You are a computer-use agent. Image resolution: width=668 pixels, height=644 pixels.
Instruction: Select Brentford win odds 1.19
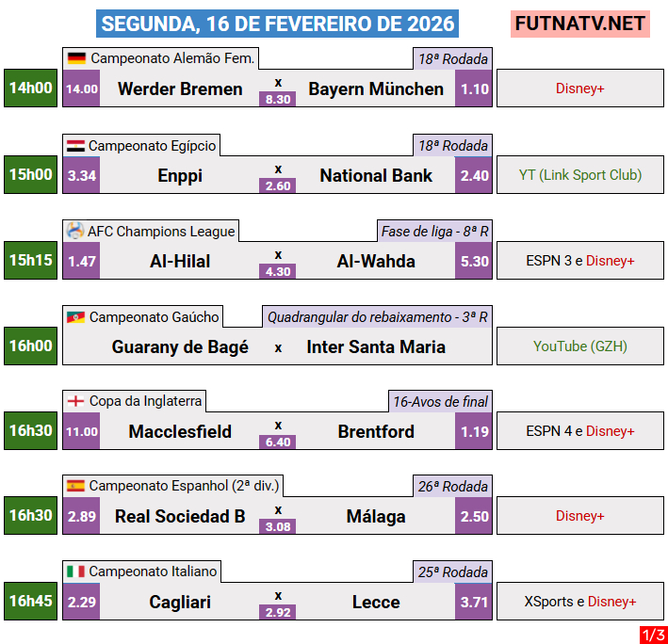point(474,432)
